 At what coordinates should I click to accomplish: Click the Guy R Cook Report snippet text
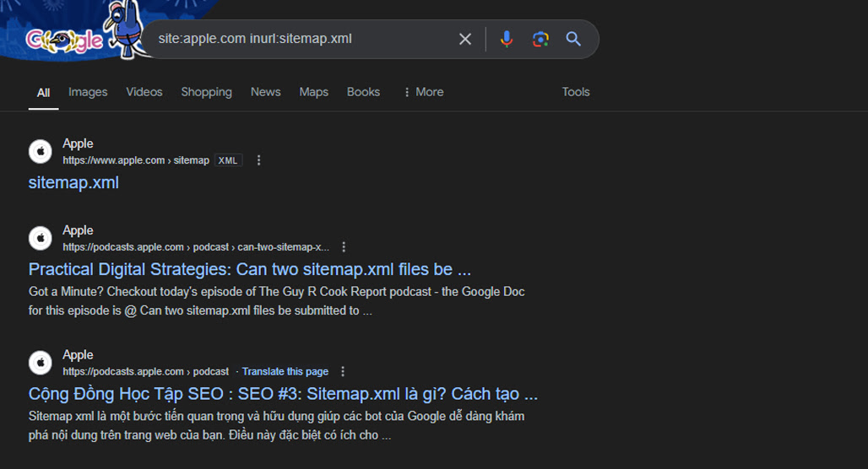coord(277,301)
